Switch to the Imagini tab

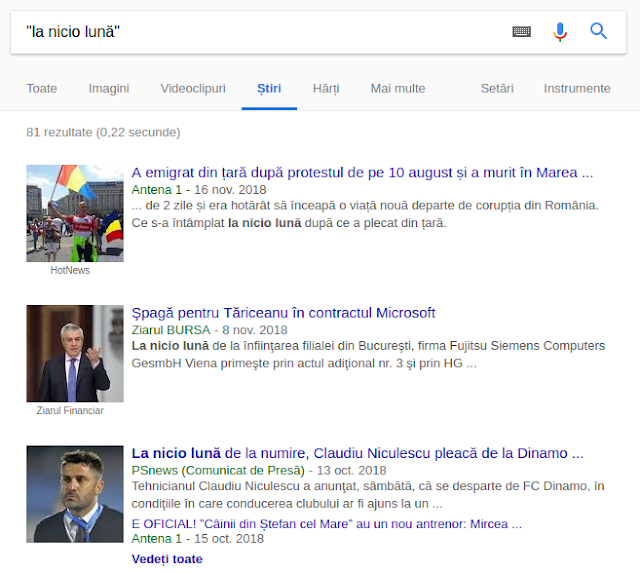point(109,89)
